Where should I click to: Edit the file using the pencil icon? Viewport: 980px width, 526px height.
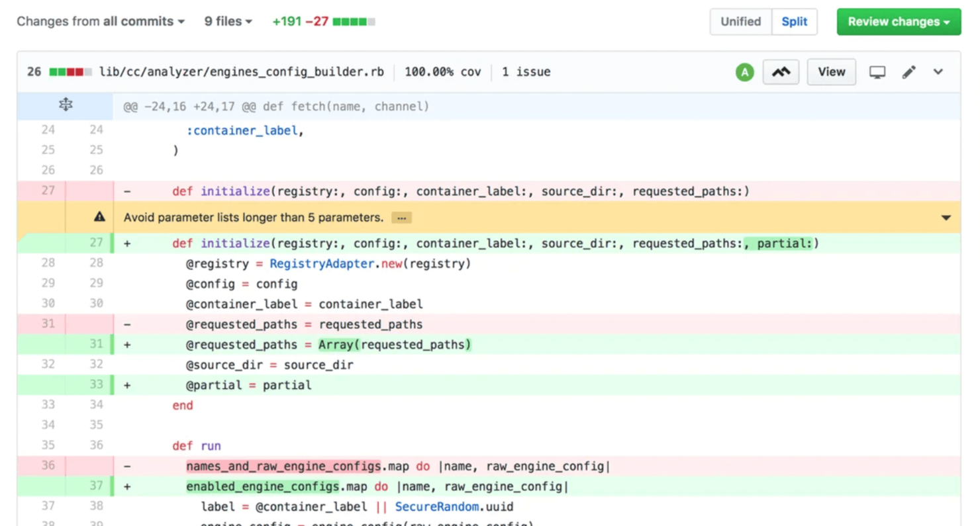pyautogui.click(x=908, y=71)
